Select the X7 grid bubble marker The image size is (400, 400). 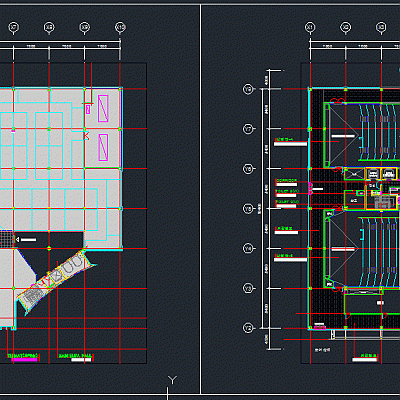(13, 27)
